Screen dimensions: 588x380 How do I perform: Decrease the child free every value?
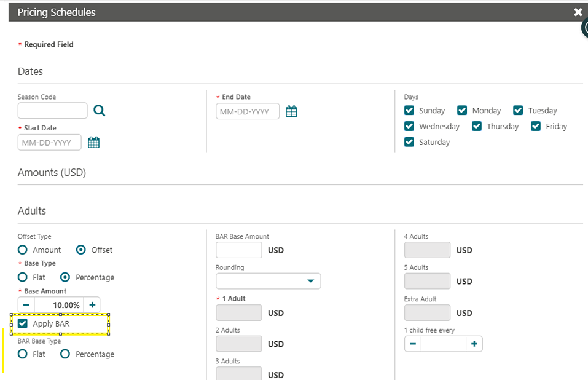[x=412, y=344]
